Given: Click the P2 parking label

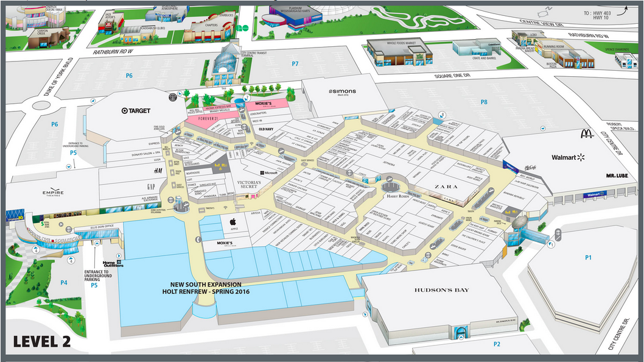Looking at the screenshot, I should pos(497,344).
